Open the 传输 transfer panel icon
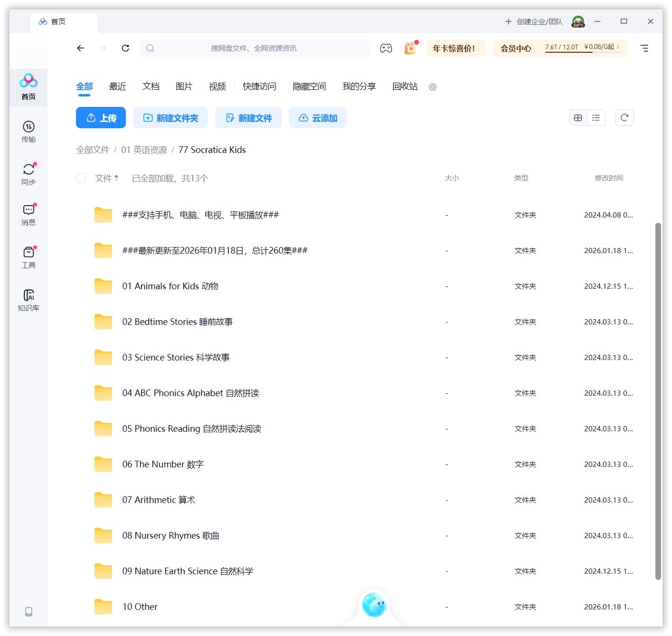 pos(28,132)
